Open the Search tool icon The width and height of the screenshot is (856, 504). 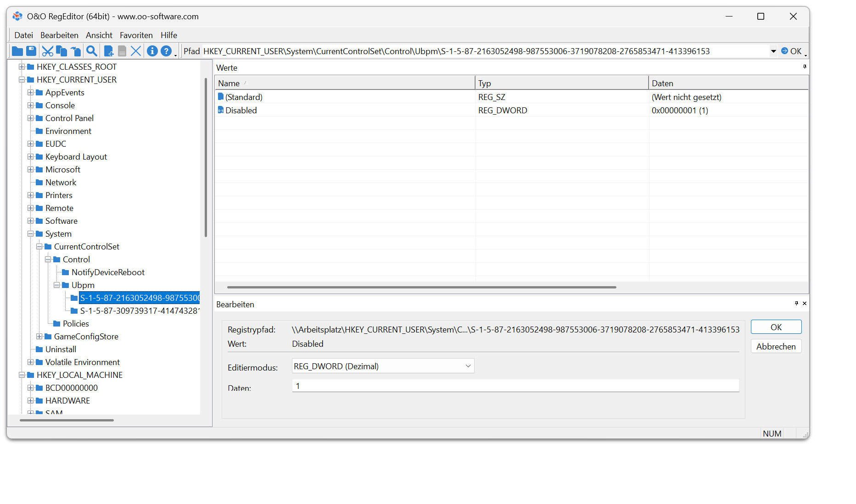91,51
